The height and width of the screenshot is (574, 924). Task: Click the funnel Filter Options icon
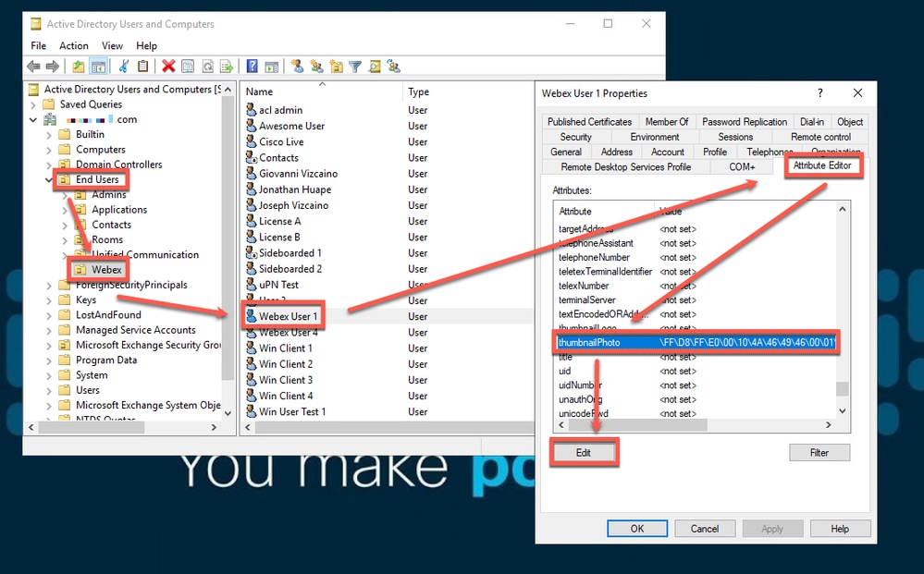[x=355, y=67]
